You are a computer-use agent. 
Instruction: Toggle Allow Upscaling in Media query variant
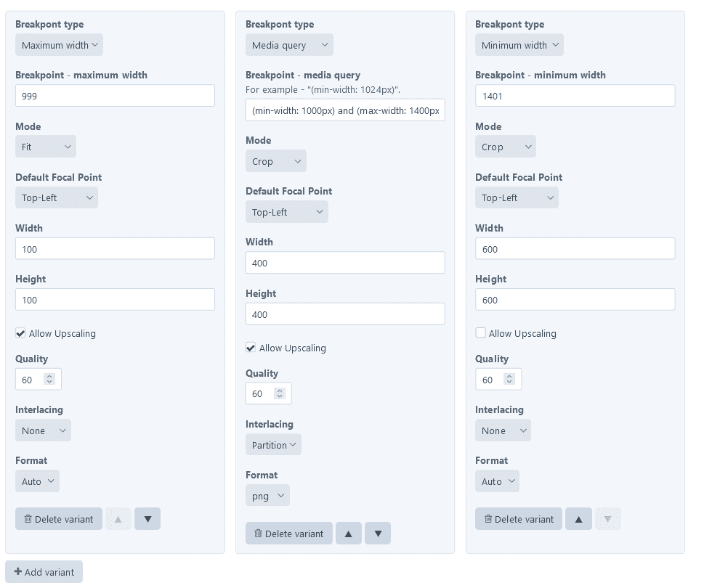(251, 348)
